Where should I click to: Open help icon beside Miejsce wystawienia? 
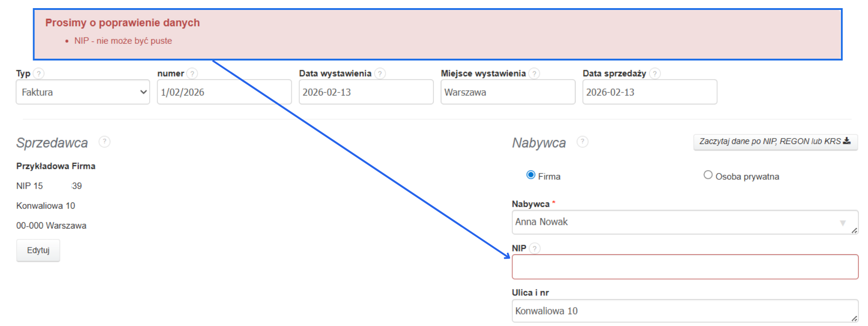click(534, 74)
